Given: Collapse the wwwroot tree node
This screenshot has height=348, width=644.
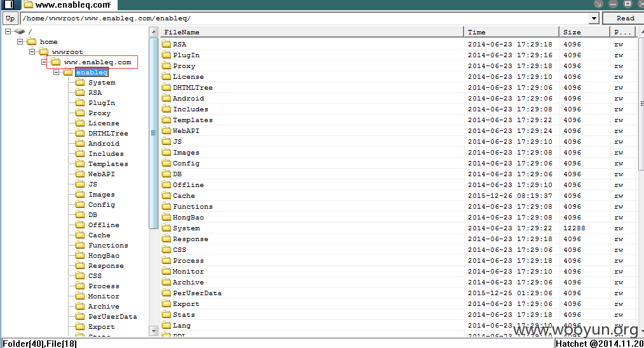Looking at the screenshot, I should 32,52.
